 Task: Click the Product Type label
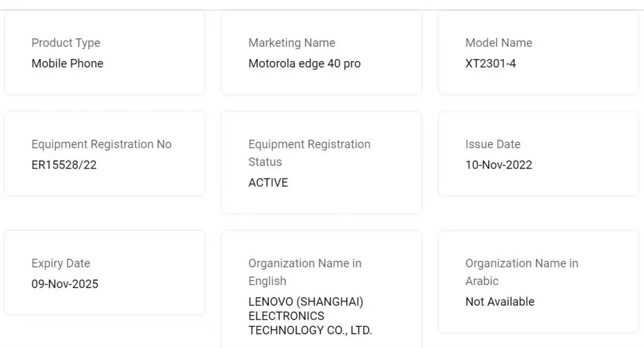[x=66, y=43]
